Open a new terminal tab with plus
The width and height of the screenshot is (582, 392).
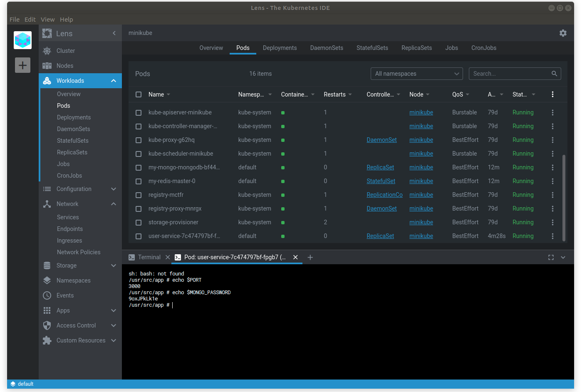pos(310,257)
